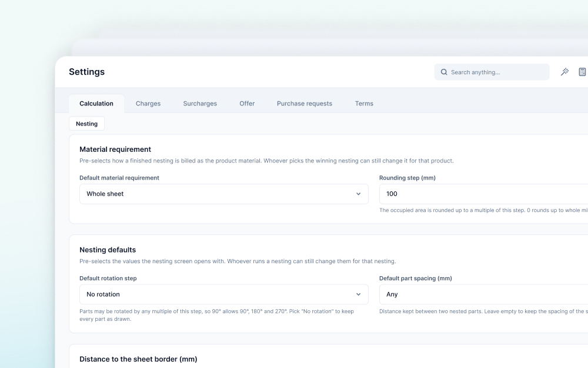Screen dimensions: 588x368
Task: Click the magic wand icon
Action: click(564, 72)
